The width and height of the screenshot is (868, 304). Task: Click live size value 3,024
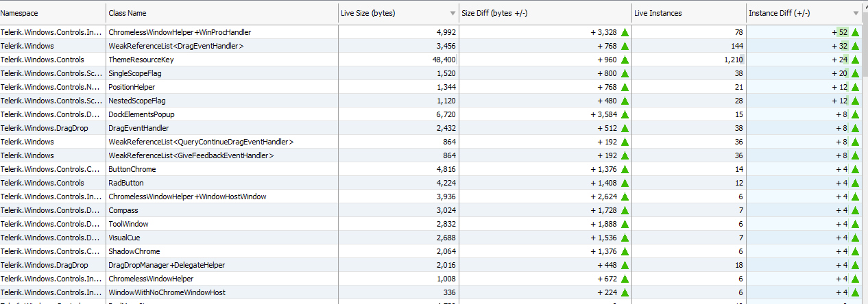[446, 210]
